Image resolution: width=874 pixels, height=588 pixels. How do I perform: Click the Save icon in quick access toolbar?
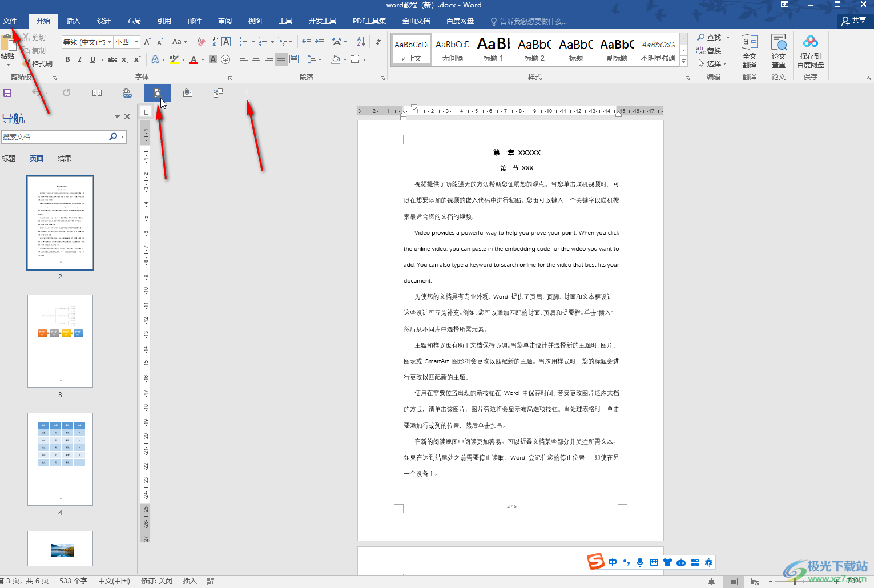(x=7, y=92)
